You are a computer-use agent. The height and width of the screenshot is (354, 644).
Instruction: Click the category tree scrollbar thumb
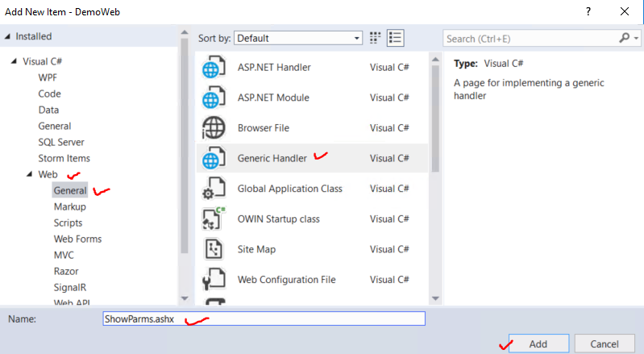coord(185,146)
